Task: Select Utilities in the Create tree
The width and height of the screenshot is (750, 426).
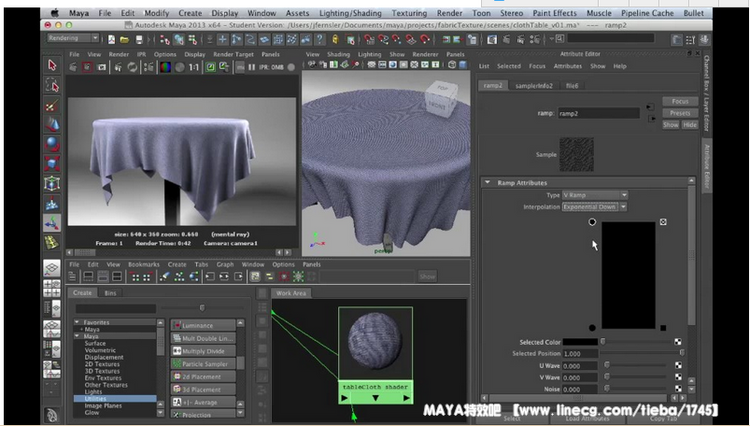Action: click(x=115, y=398)
